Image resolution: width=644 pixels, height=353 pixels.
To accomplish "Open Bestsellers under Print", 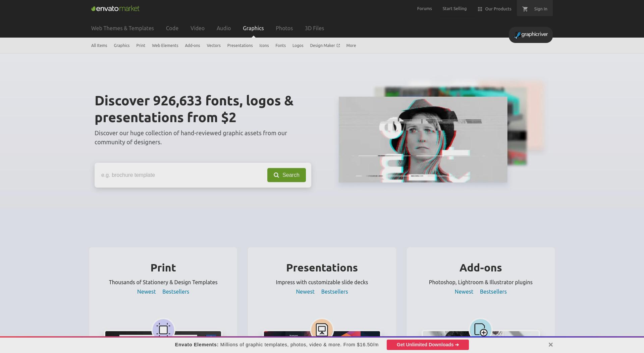I will click(176, 292).
